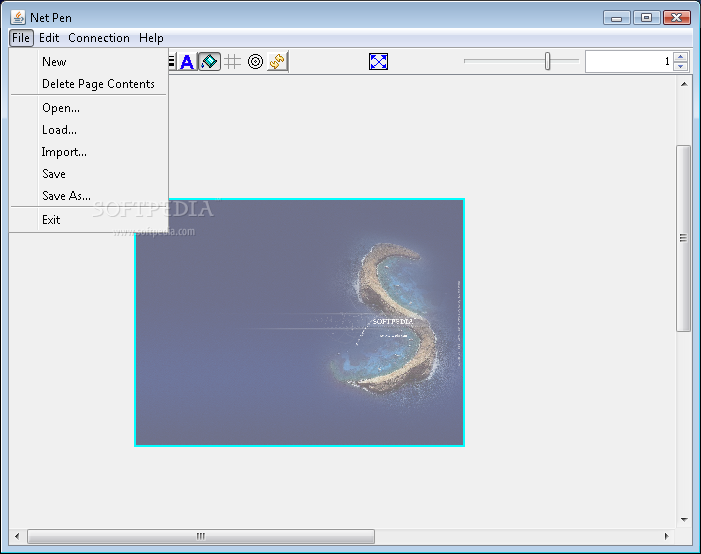The image size is (701, 554).
Task: Increase the spinner value with up arrow
Action: (680, 57)
